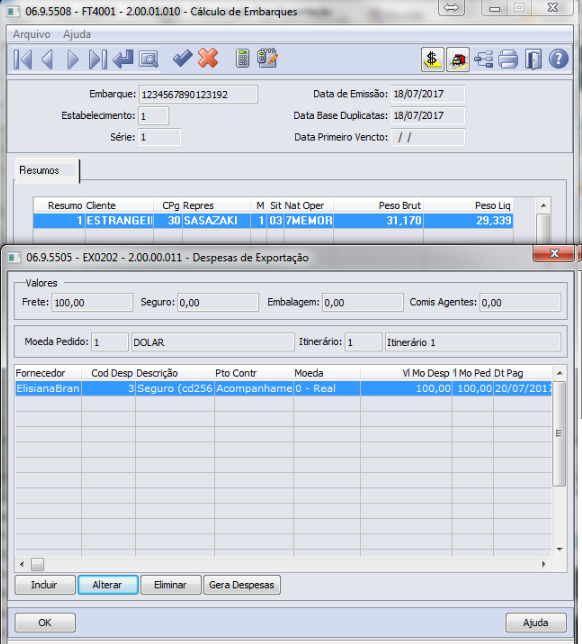Screen dimensions: 582x644
Task: Confirm with the blue checkmark icon
Action: (182, 58)
